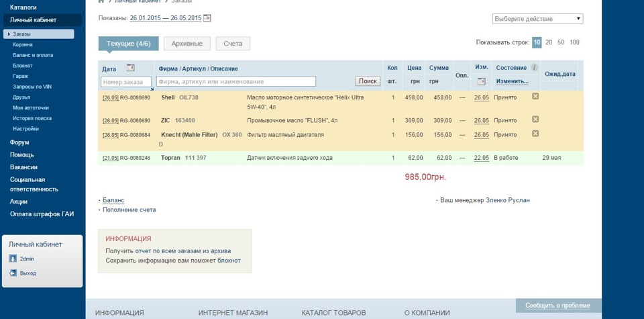Click Сохранить информацию вам поможет блокнот

tap(173, 260)
